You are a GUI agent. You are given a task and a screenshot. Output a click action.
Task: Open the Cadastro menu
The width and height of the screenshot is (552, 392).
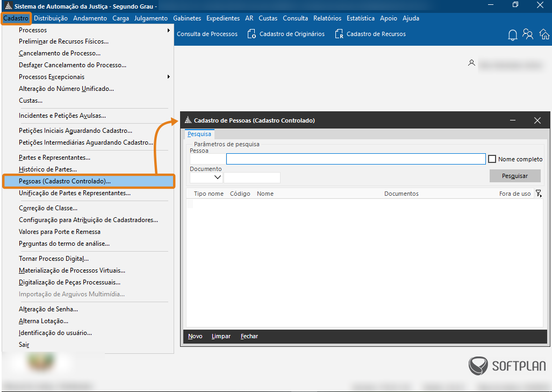[16, 18]
